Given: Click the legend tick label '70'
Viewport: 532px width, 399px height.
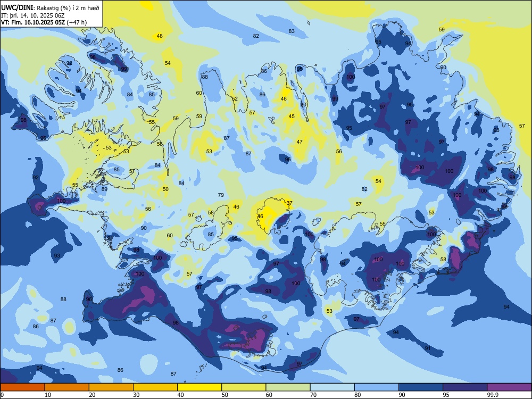Looking at the screenshot, I should pyautogui.click(x=313, y=395).
